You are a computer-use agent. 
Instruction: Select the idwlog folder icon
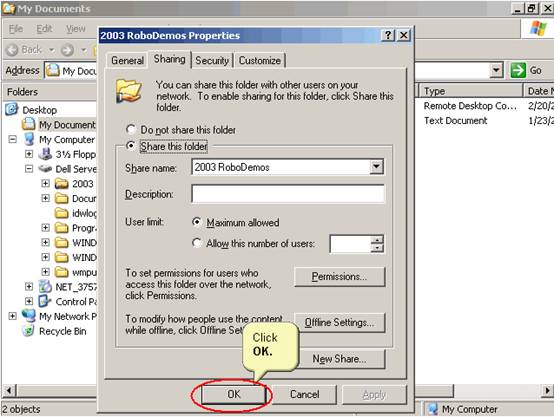(x=61, y=213)
